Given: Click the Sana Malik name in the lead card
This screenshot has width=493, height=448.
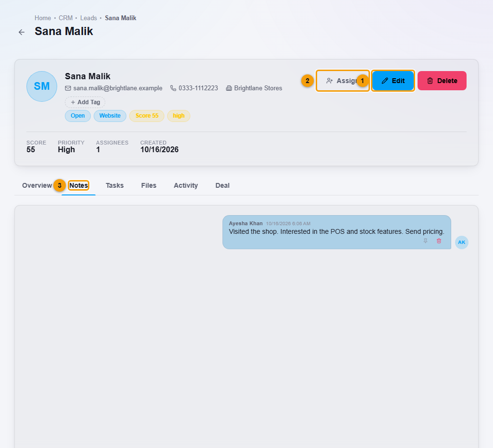Looking at the screenshot, I should [x=88, y=76].
